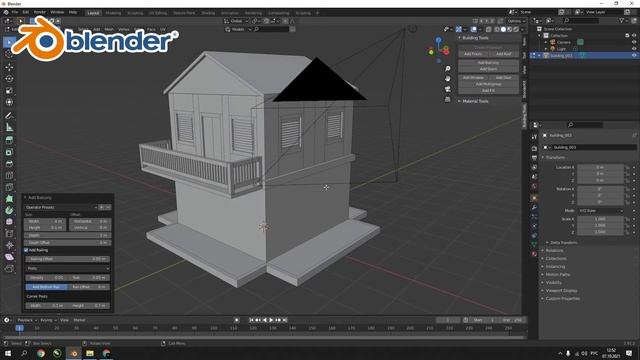
Task: Switch to the Modeling workspace tab
Action: click(x=113, y=13)
